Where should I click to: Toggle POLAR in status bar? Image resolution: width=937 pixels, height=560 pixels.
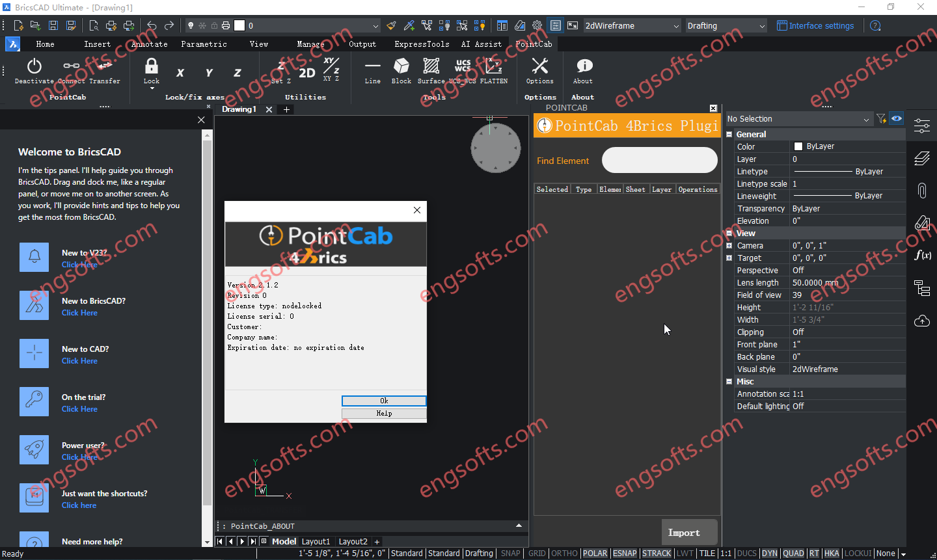pos(595,553)
